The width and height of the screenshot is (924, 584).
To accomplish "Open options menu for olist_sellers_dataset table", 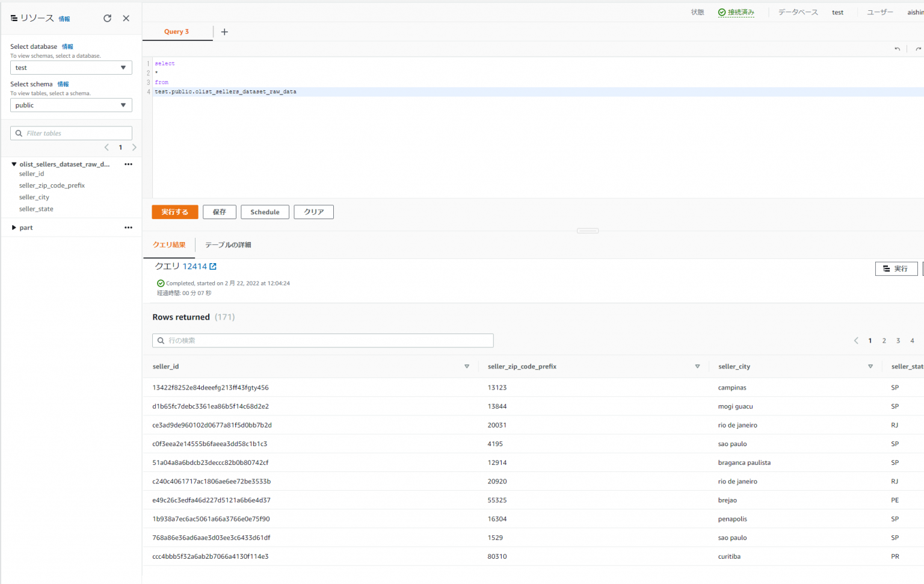I will click(128, 164).
